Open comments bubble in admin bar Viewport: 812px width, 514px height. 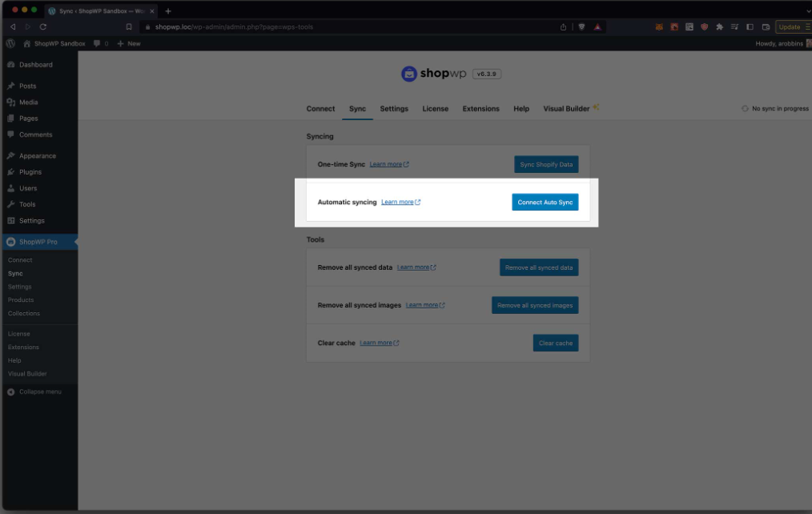101,43
